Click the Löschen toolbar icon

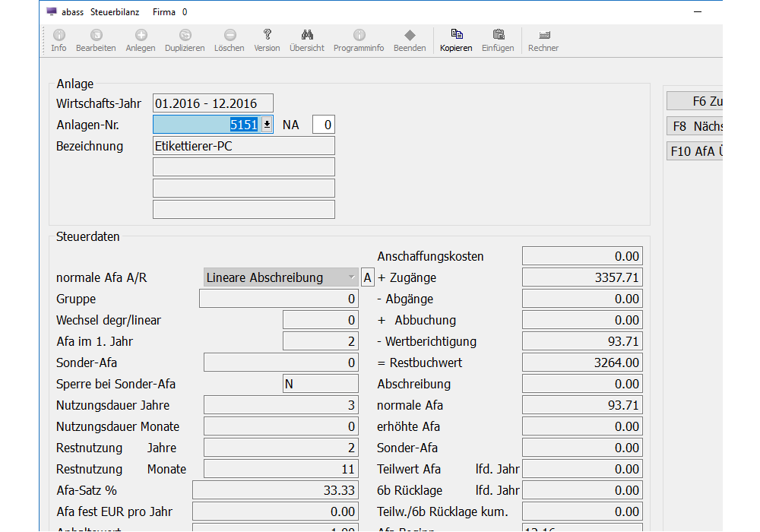(230, 36)
